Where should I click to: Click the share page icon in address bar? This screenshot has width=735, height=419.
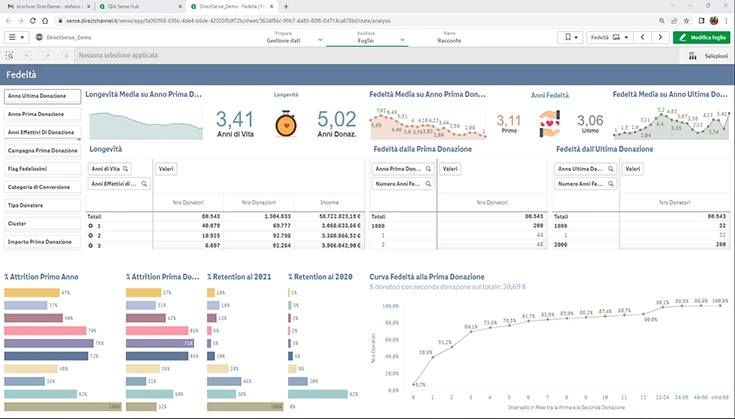pos(674,21)
